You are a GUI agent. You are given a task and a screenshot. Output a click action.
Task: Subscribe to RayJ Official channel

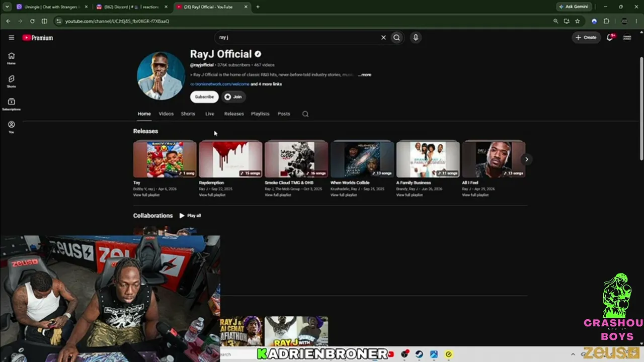pos(204,97)
